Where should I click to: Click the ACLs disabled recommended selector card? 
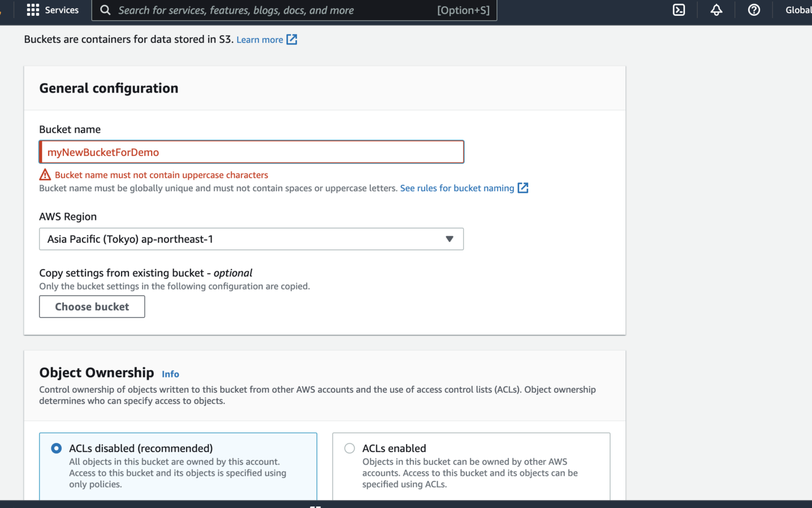(178, 465)
